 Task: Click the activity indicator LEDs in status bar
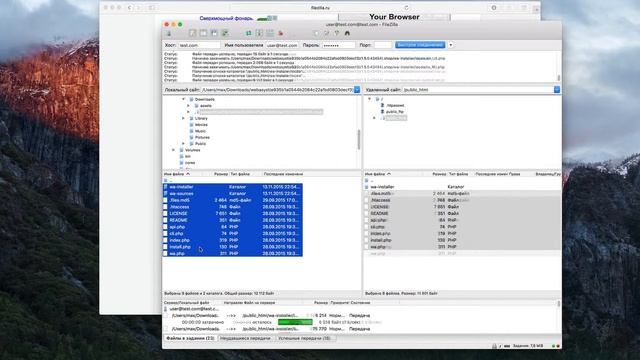click(556, 346)
